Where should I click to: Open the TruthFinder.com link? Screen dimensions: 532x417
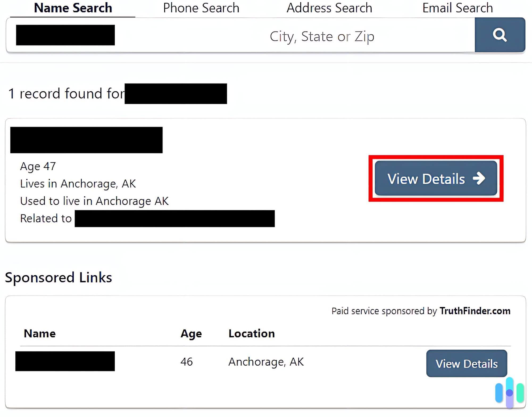point(475,311)
